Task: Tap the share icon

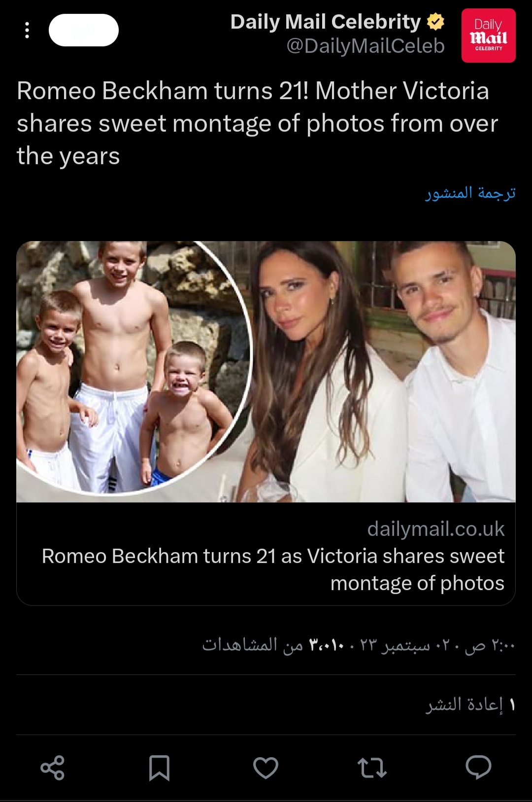Action: [x=53, y=767]
